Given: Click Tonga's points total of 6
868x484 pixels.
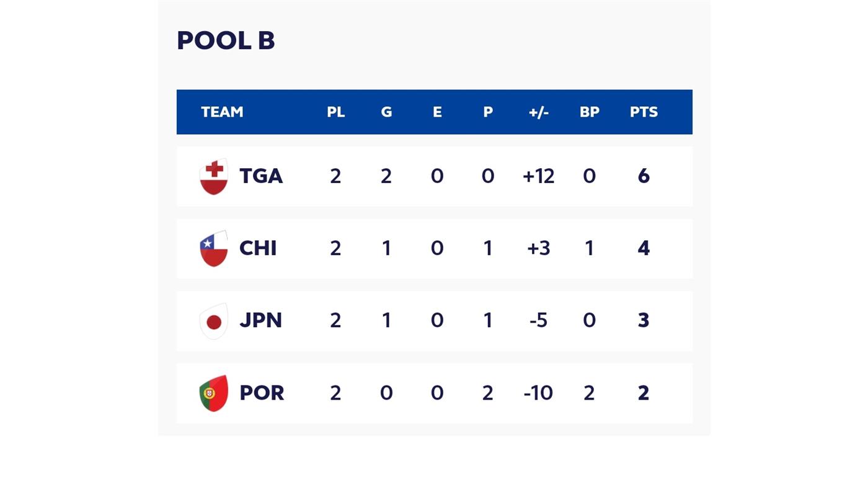Looking at the screenshot, I should pyautogui.click(x=644, y=176).
